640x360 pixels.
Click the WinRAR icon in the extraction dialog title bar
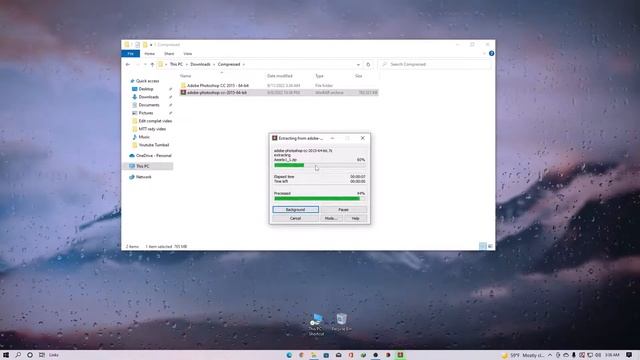[275, 138]
